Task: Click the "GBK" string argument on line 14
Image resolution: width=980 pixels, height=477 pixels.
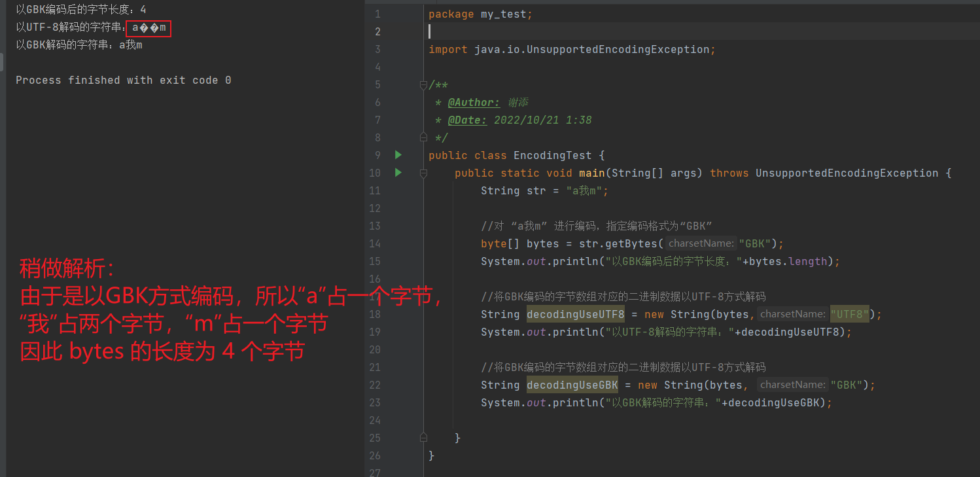Action: tap(755, 243)
